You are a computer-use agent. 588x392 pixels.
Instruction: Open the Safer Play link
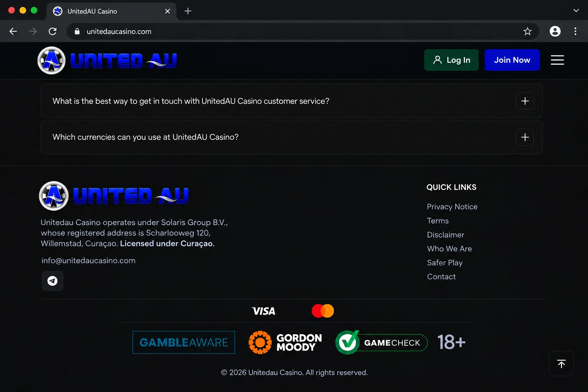[445, 263]
